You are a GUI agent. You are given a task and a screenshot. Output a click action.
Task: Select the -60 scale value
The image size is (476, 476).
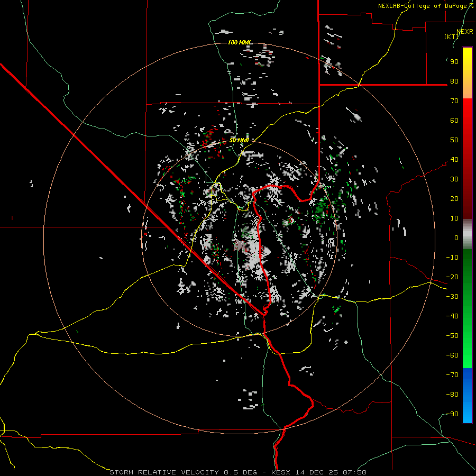click(x=452, y=355)
